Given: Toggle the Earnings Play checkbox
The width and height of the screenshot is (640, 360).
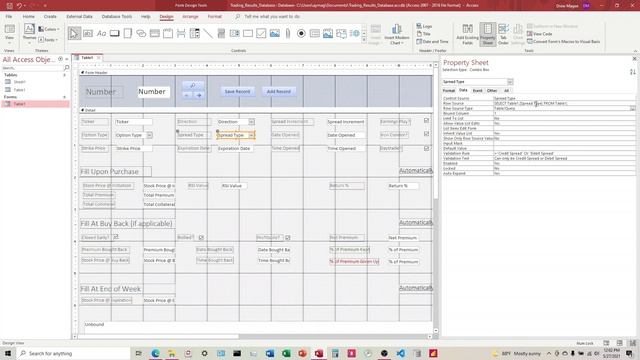Looking at the screenshot, I should coord(426,121).
